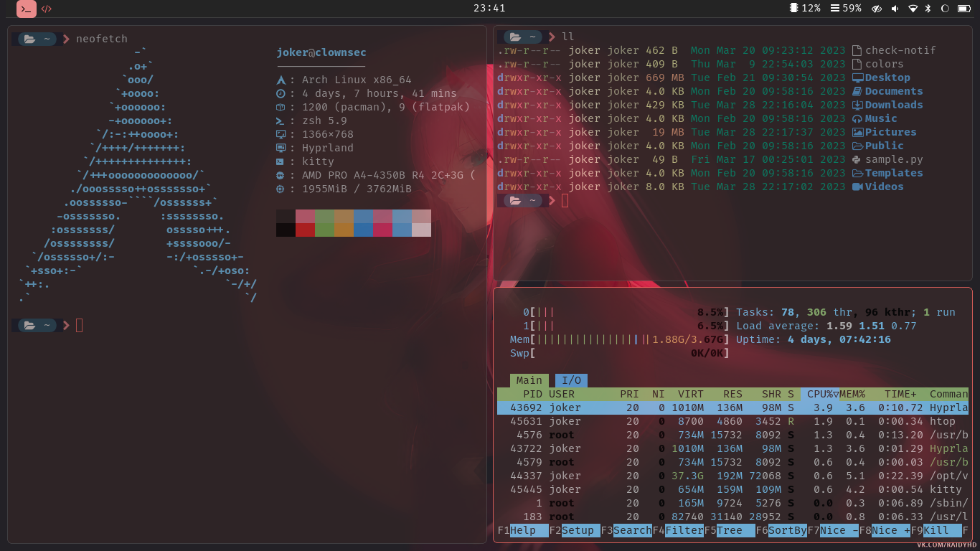
Task: Click the battery icon in the top bar
Action: pyautogui.click(x=965, y=9)
